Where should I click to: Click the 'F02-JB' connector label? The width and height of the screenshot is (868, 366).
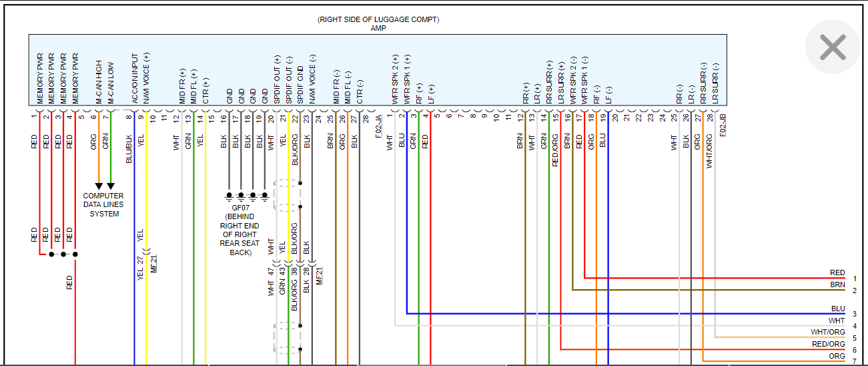coord(723,126)
